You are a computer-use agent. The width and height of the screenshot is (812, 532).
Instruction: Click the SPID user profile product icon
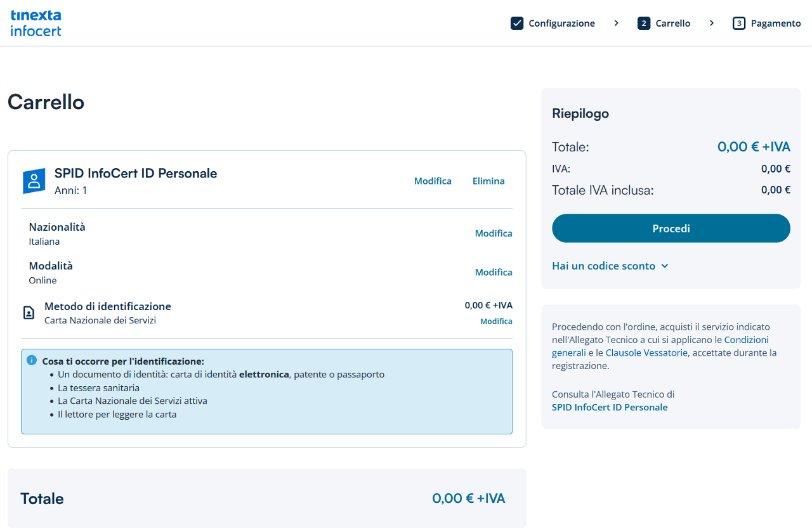pos(34,181)
